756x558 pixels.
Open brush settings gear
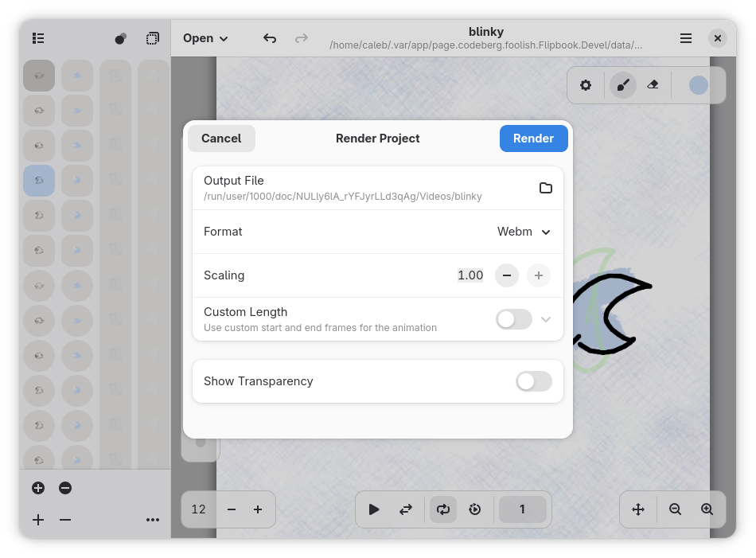[586, 85]
